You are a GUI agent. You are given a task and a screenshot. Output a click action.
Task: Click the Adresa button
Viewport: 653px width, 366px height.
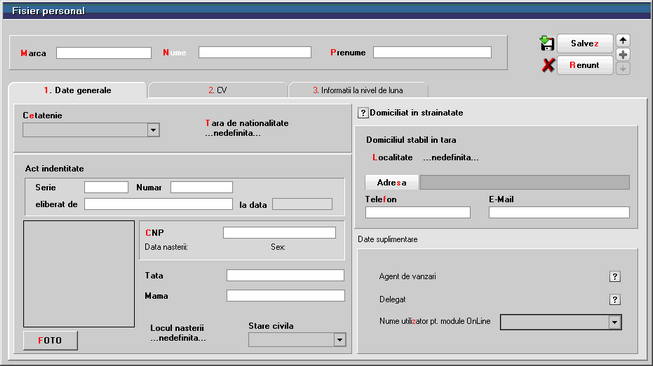[391, 182]
